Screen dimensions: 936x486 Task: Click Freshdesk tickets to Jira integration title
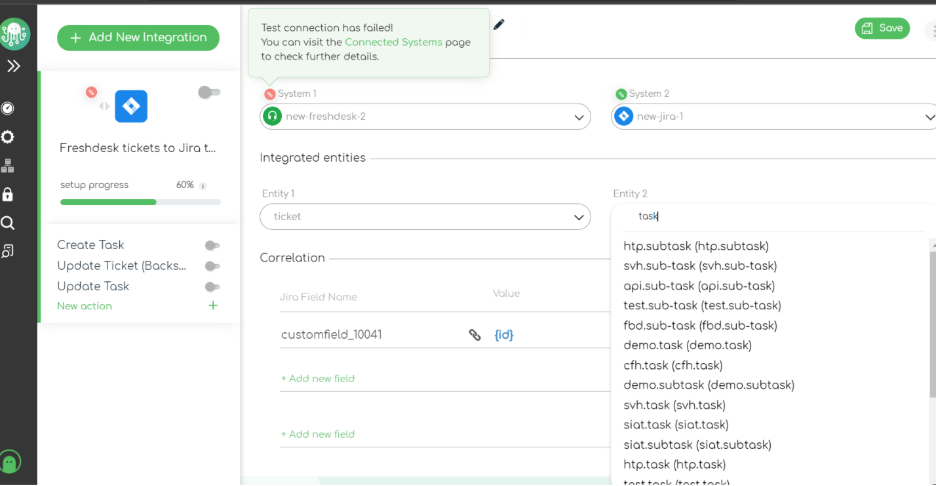(x=137, y=148)
